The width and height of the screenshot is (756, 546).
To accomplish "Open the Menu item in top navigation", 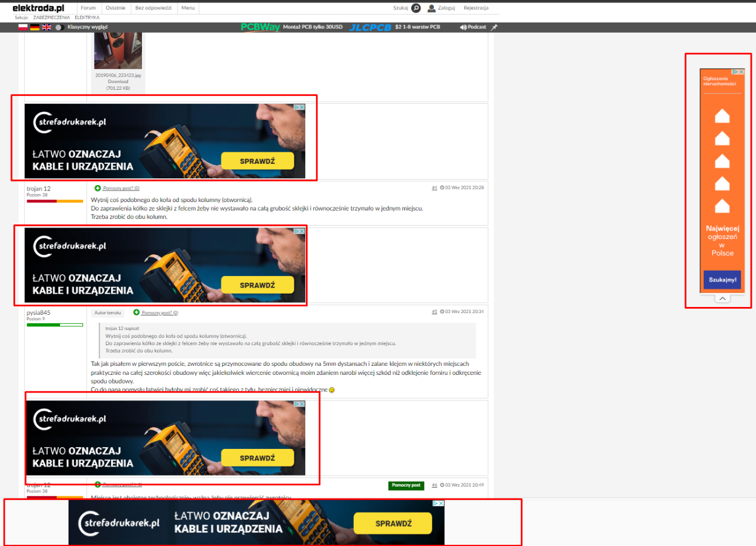I will [x=188, y=8].
